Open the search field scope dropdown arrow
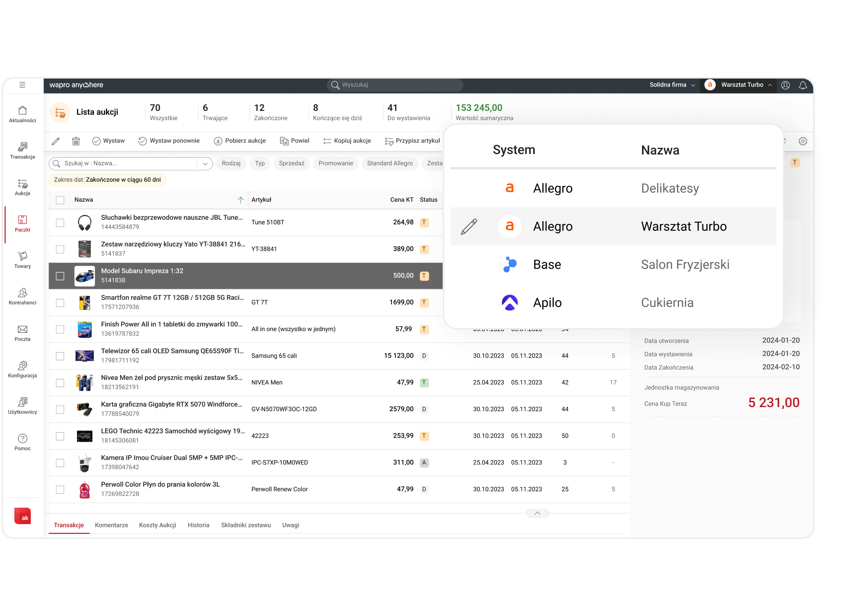 205,164
